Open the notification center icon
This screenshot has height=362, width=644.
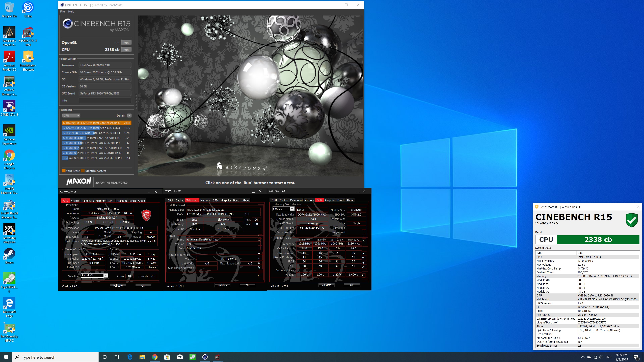(x=636, y=357)
